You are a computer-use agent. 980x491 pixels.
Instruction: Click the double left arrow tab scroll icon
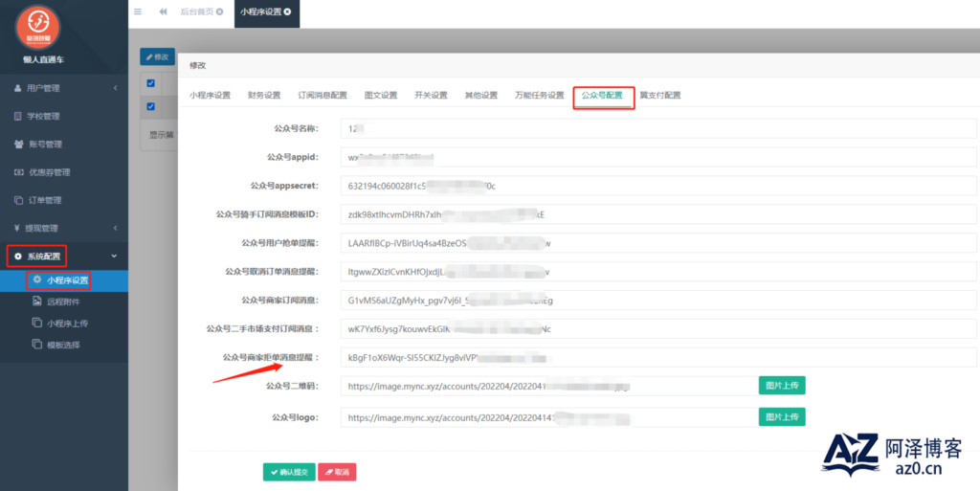(x=163, y=11)
